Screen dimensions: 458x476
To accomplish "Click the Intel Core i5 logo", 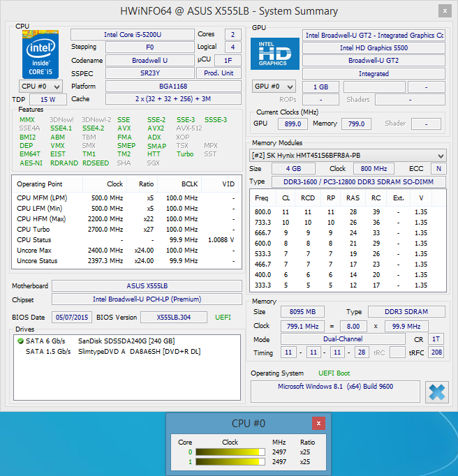I will (40, 54).
